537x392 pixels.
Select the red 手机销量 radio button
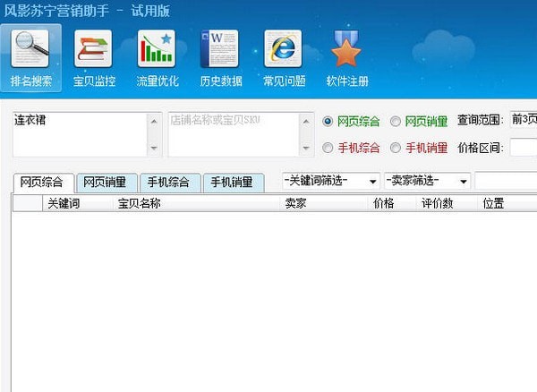coord(396,148)
